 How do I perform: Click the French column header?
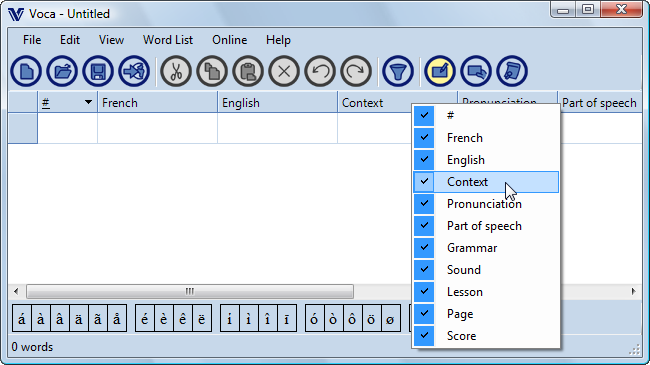point(158,102)
